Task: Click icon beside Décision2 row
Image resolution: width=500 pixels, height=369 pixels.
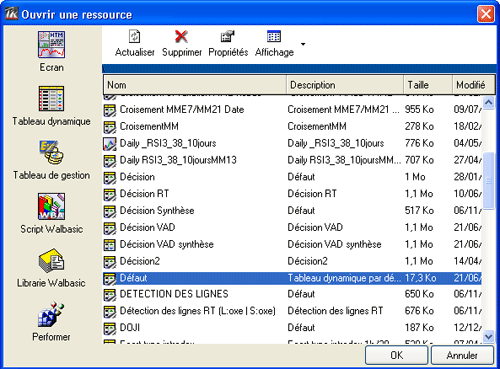Action: click(110, 261)
